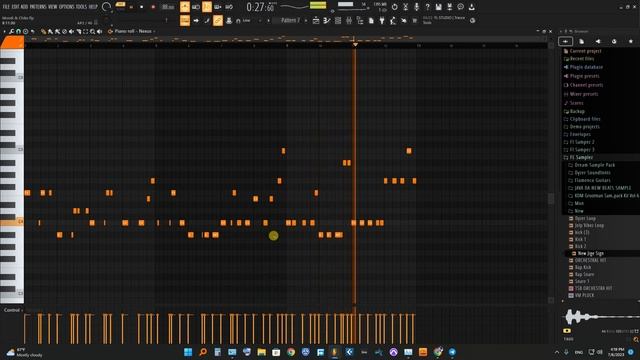This screenshot has height=360, width=640.
Task: Open the Pattern 7 selector
Action: tap(290, 20)
